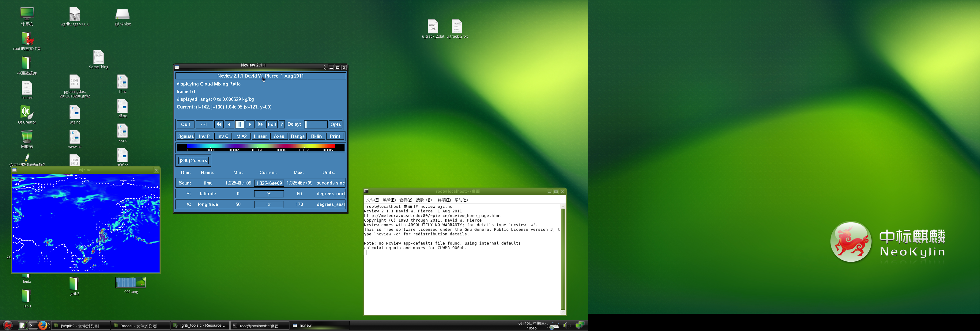Toggle Inv P invert picture
The image size is (980, 331).
pyautogui.click(x=204, y=136)
